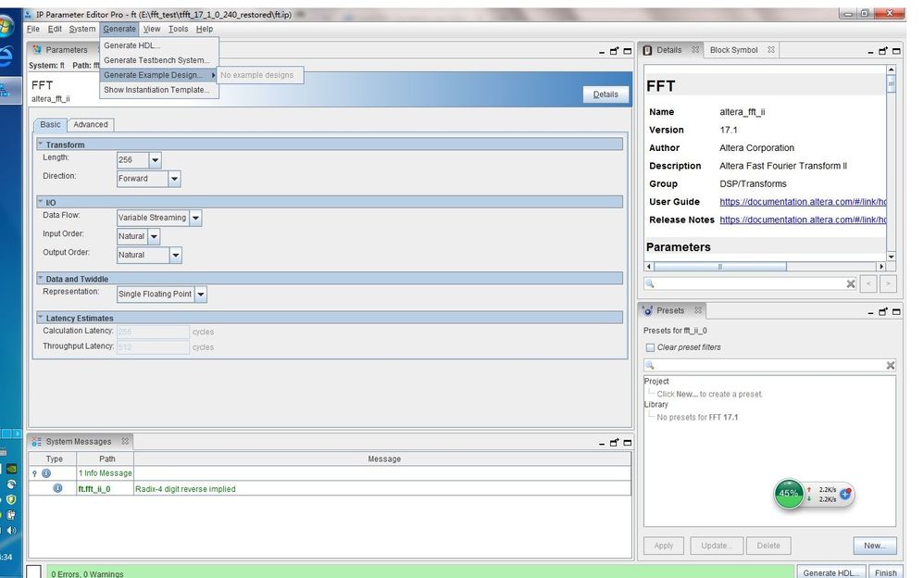The width and height of the screenshot is (924, 578).
Task: Clear the Presets search field
Action: 891,366
